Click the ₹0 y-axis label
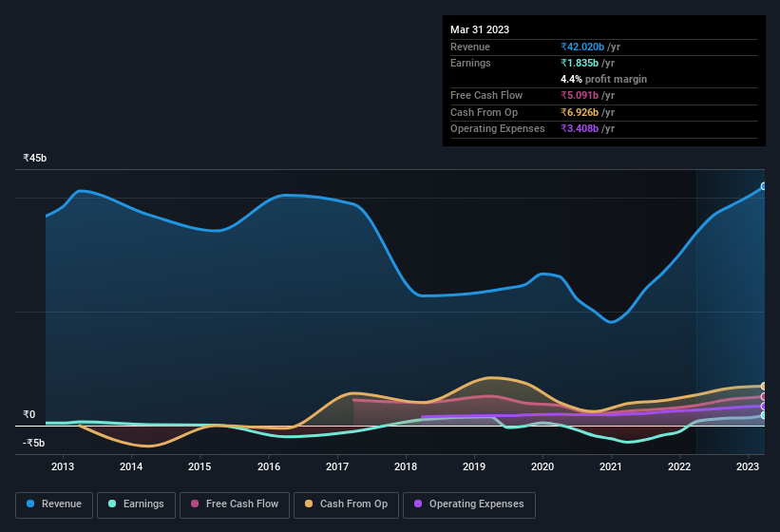Image resolution: width=780 pixels, height=532 pixels. (x=29, y=414)
